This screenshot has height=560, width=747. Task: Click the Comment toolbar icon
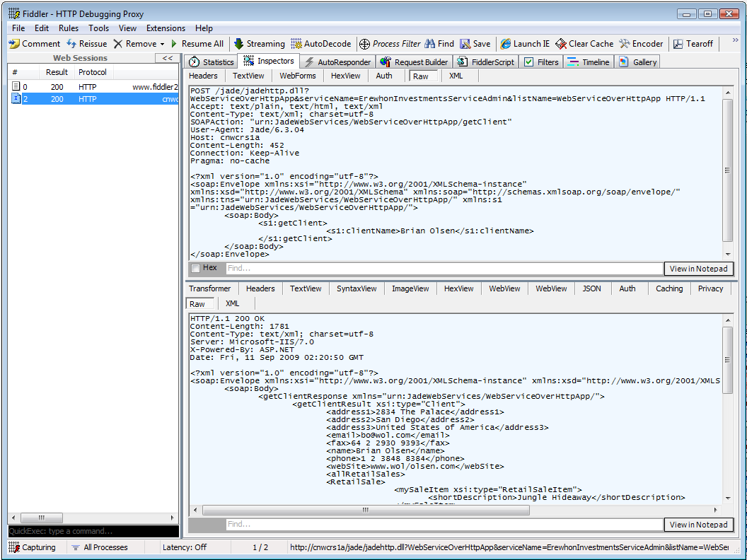coord(14,44)
